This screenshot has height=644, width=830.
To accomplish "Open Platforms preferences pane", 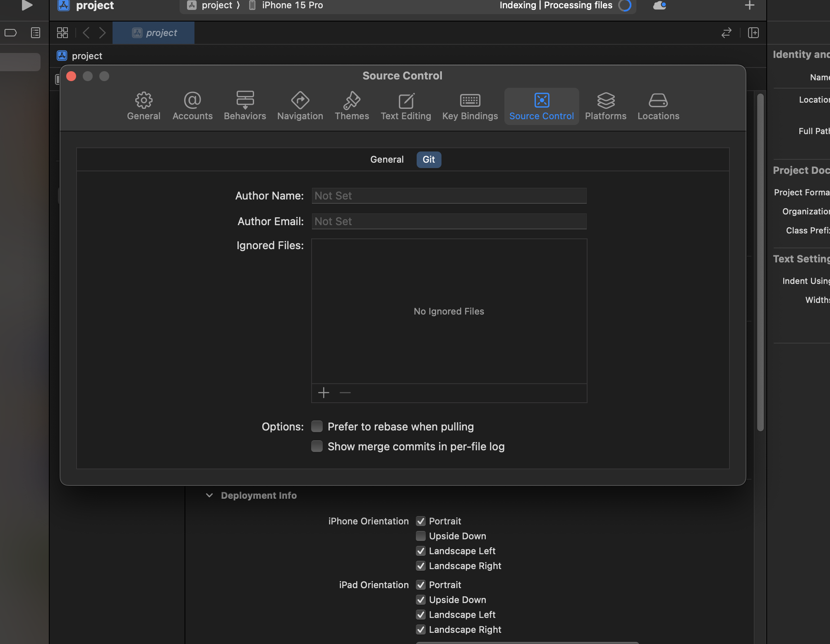I will [605, 106].
